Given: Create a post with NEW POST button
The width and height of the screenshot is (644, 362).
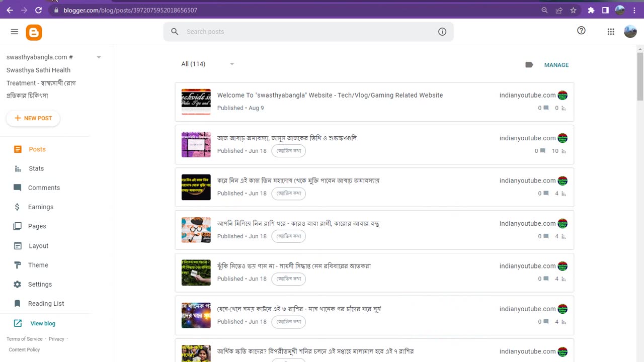Looking at the screenshot, I should pos(33,118).
